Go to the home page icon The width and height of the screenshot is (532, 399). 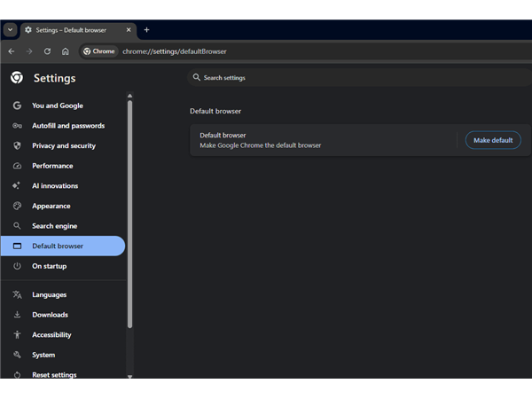pyautogui.click(x=65, y=51)
